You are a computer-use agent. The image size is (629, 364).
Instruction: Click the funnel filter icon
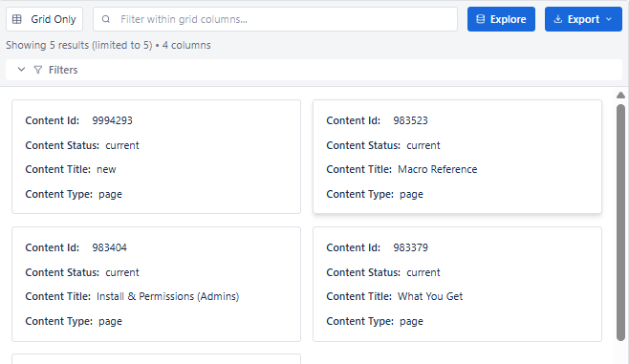[37, 70]
